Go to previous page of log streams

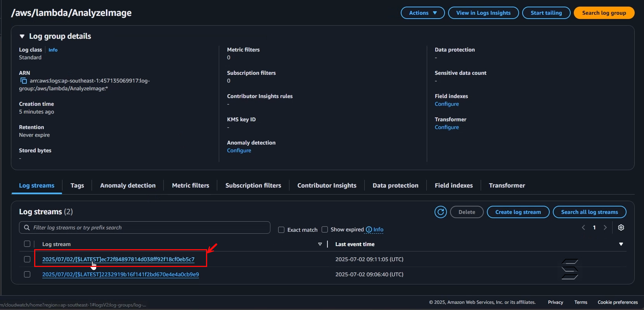pos(583,227)
